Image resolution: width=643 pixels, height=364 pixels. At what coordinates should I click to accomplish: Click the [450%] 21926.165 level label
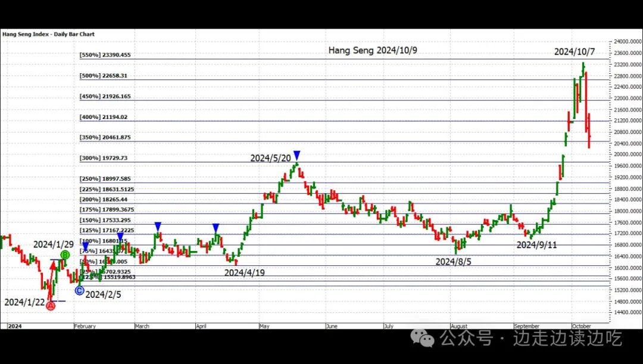(x=105, y=96)
